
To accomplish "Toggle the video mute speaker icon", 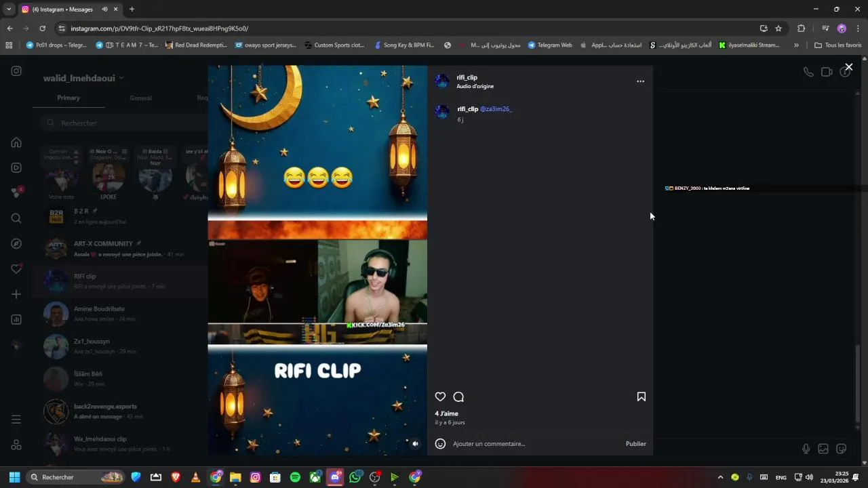I will point(415,444).
